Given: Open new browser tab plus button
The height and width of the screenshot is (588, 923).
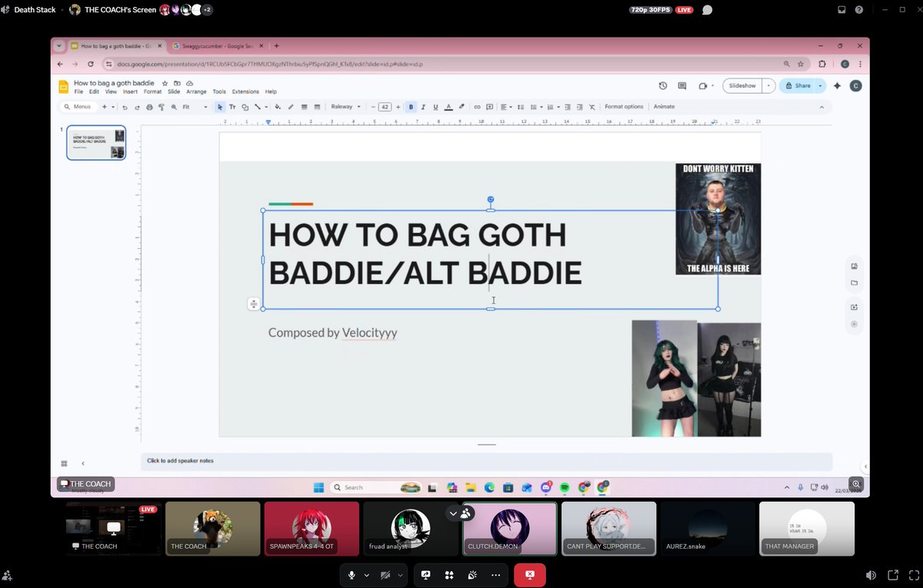Looking at the screenshot, I should (277, 46).
